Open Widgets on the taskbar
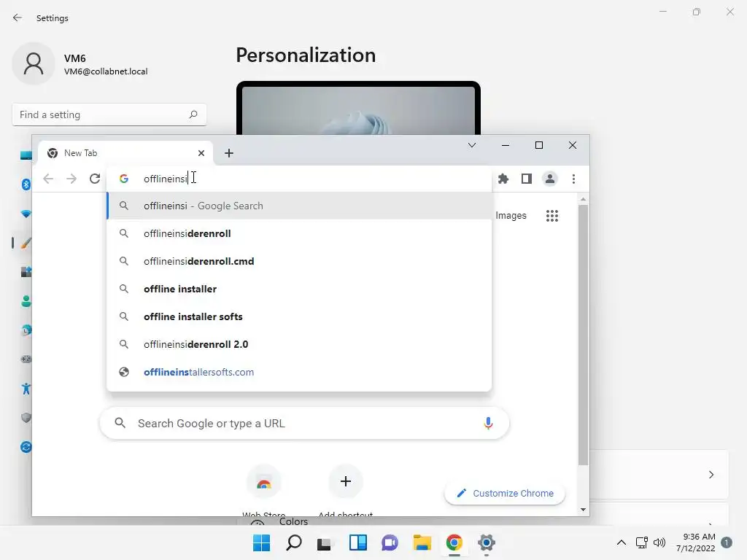The width and height of the screenshot is (747, 560). pos(357,542)
